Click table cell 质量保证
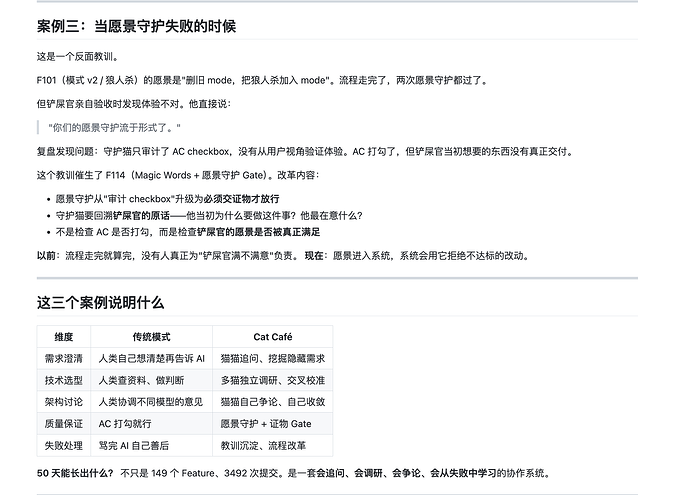The height and width of the screenshot is (495, 690). (x=64, y=424)
